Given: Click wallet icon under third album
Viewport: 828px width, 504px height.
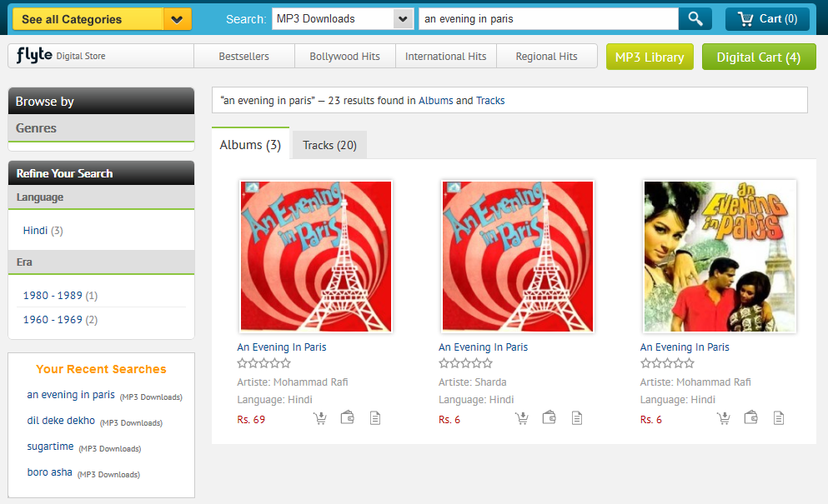Looking at the screenshot, I should click(751, 418).
